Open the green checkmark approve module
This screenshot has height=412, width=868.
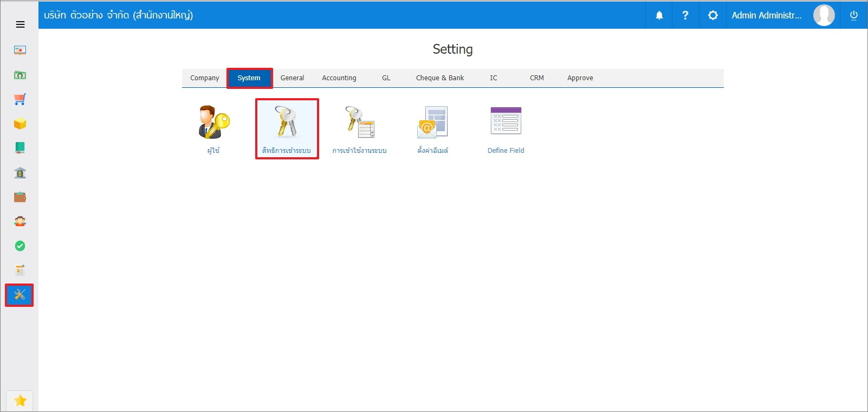20,246
